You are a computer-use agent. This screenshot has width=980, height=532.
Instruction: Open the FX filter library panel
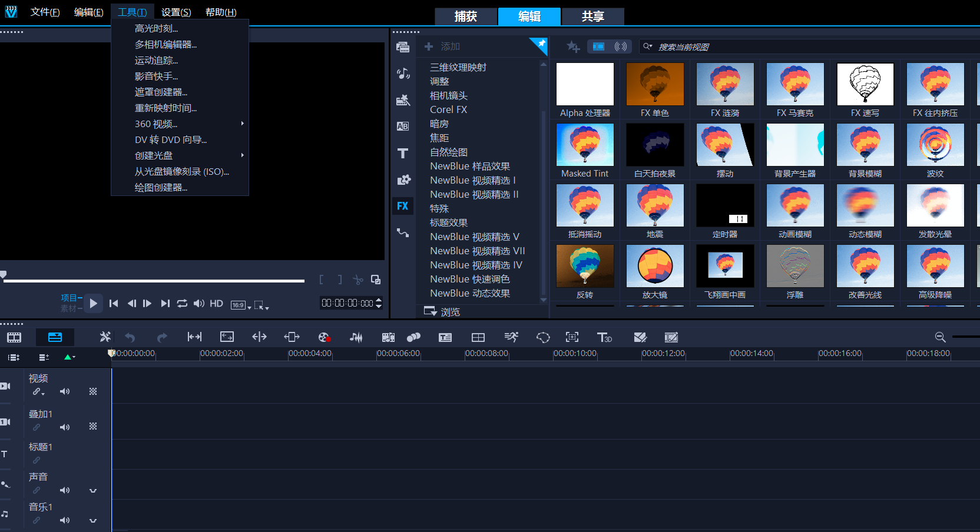[403, 206]
